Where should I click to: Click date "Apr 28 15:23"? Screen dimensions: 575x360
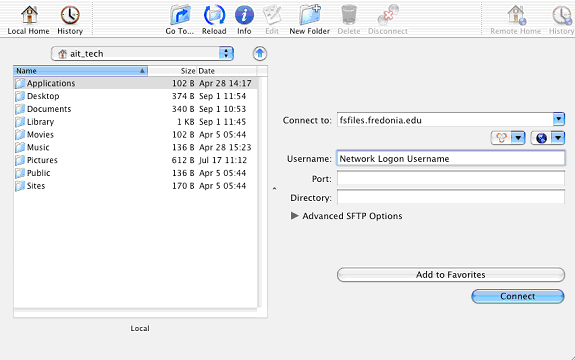[x=225, y=147]
